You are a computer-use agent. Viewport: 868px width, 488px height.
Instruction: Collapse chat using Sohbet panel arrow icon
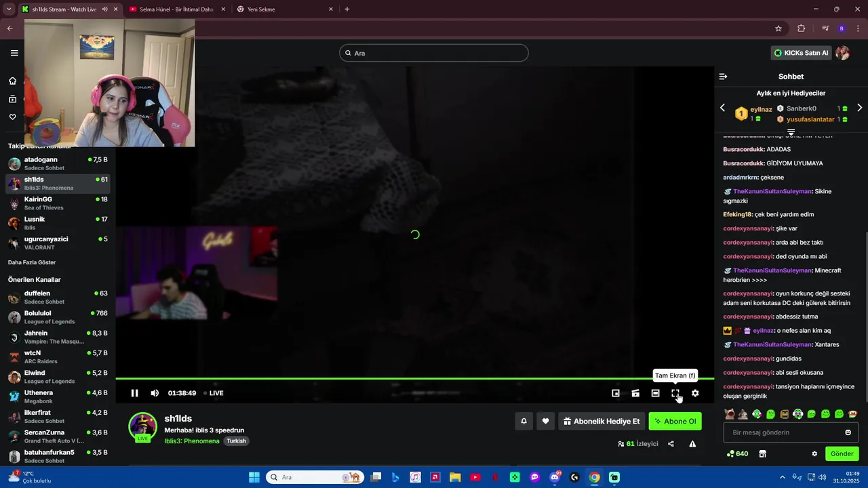pyautogui.click(x=723, y=77)
